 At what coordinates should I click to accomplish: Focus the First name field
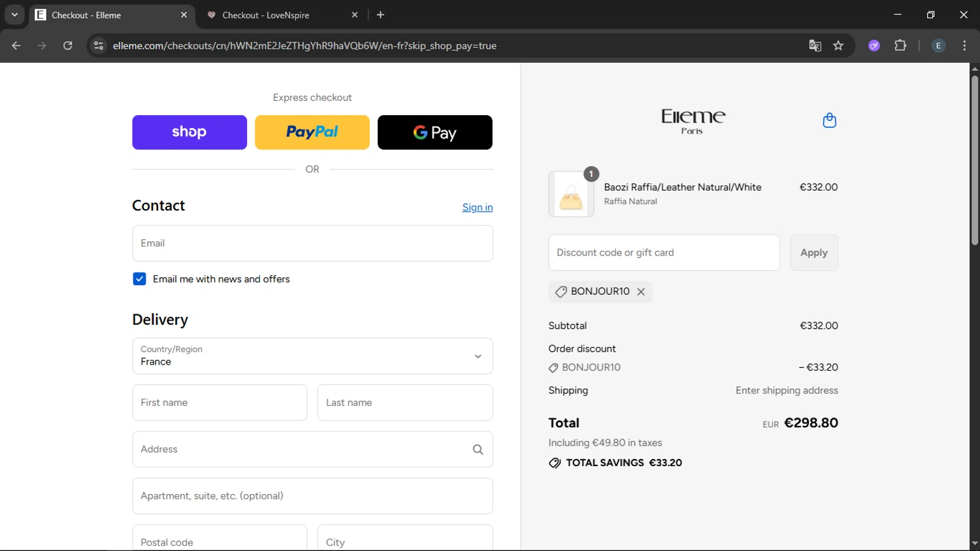[x=220, y=403]
